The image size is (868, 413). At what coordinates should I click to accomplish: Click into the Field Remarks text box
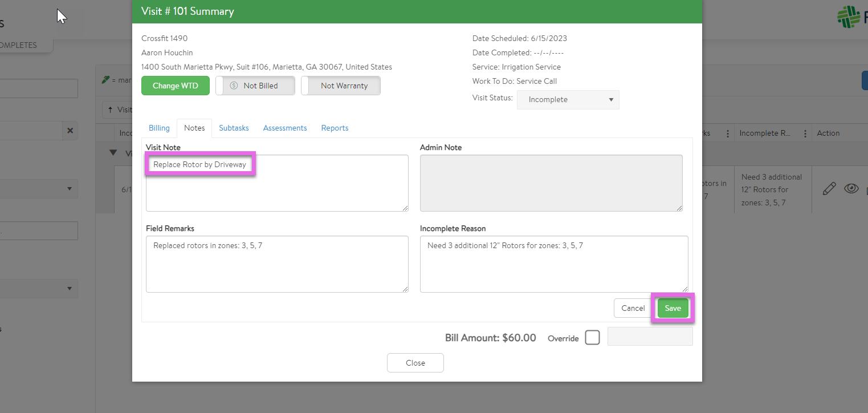(277, 264)
